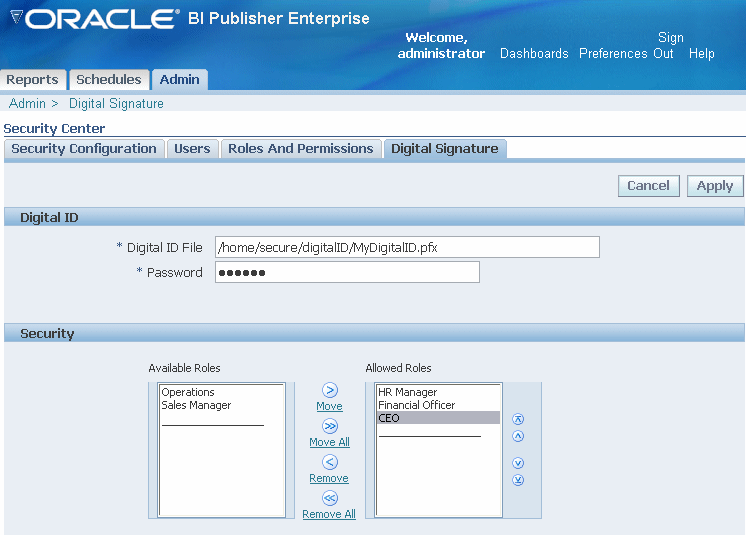Click the Cancel button
Image resolution: width=746 pixels, height=535 pixels.
(x=648, y=185)
